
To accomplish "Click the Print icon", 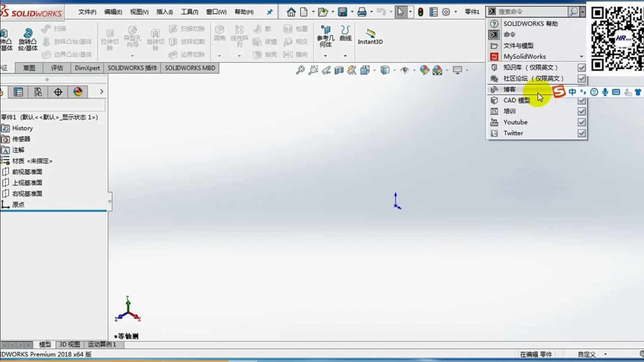I will point(362,12).
